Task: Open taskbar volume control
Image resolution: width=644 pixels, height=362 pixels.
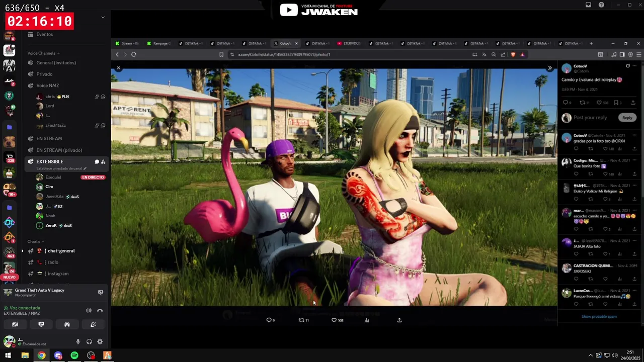Action: [x=615, y=355]
